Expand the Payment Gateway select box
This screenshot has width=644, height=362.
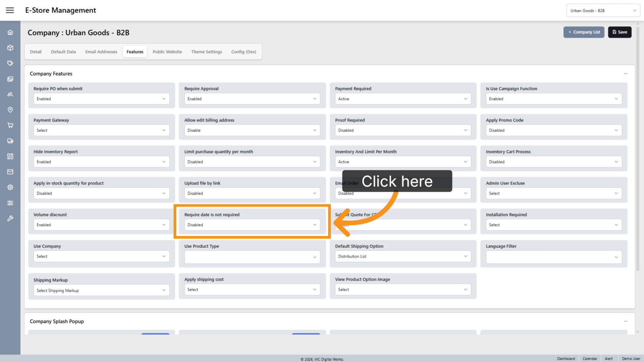tap(101, 130)
